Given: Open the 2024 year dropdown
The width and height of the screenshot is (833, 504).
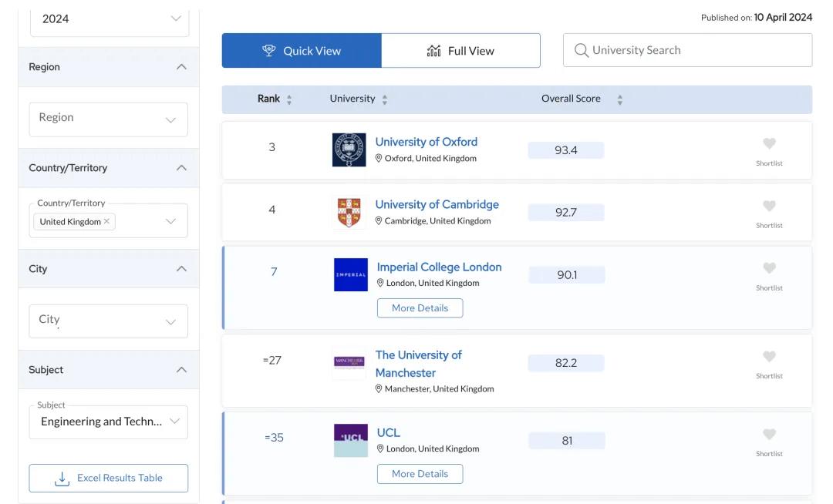Looking at the screenshot, I should 110,19.
